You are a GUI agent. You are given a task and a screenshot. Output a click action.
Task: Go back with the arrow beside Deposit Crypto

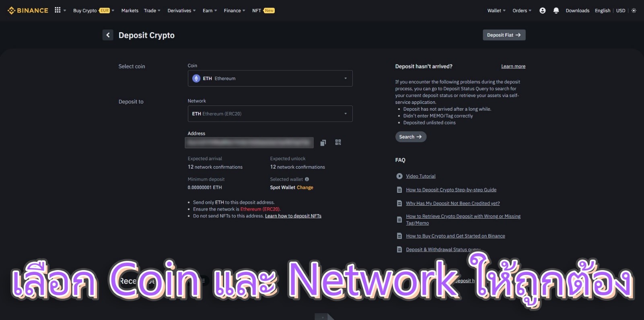click(x=108, y=35)
